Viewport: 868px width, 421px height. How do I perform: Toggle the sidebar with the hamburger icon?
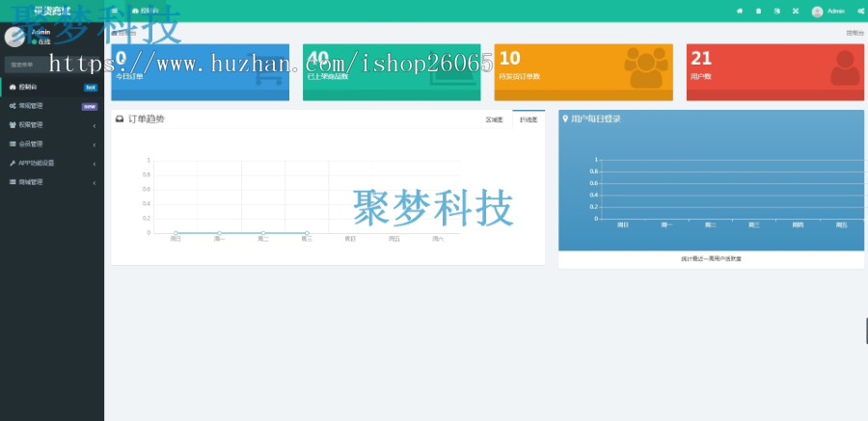[114, 11]
